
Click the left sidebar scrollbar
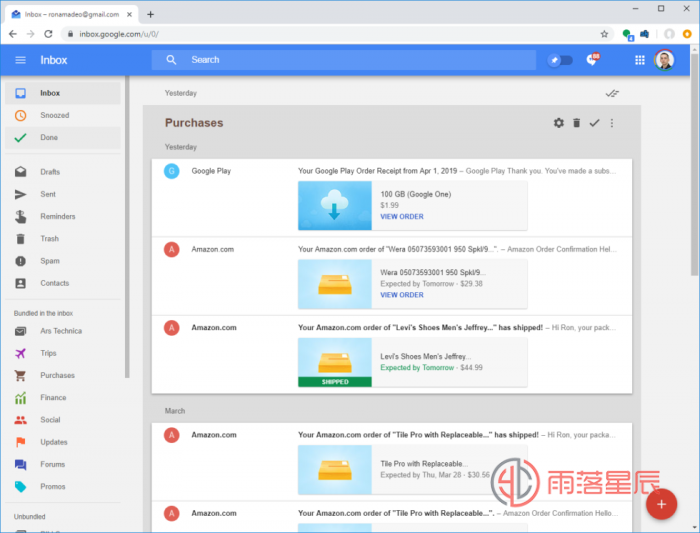click(x=127, y=228)
